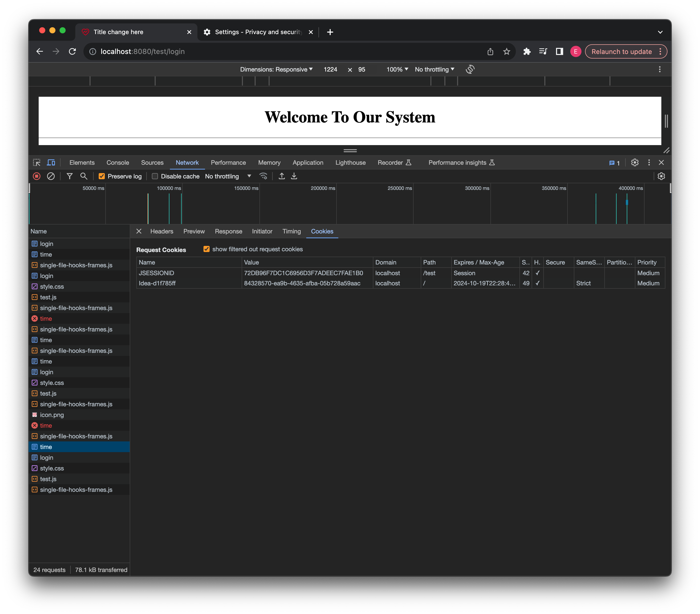Open Network panel throttling dropdown
The height and width of the screenshot is (614, 700).
[x=228, y=176]
